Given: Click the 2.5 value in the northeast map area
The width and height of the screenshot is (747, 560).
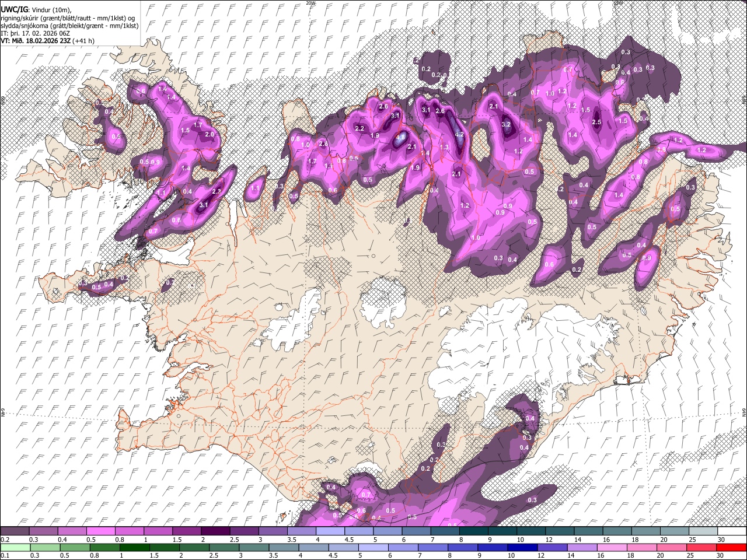Looking at the screenshot, I should [x=596, y=123].
